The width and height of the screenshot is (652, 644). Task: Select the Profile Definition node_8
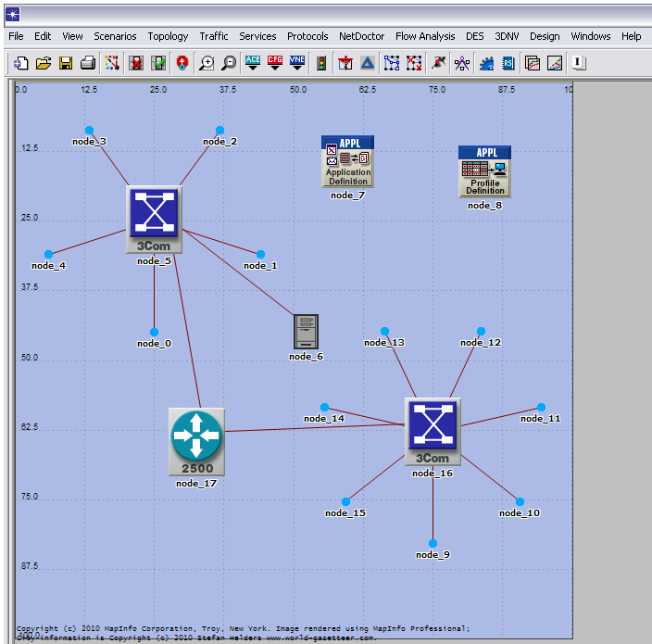485,171
